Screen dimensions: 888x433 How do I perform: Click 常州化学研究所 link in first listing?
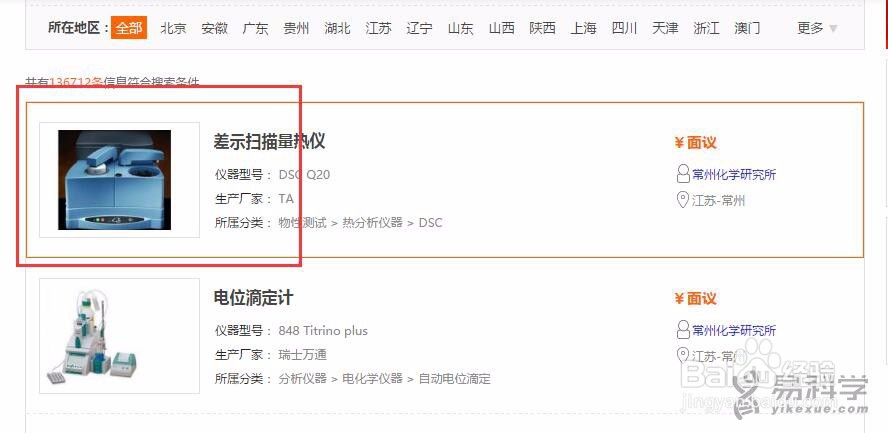coord(734,174)
